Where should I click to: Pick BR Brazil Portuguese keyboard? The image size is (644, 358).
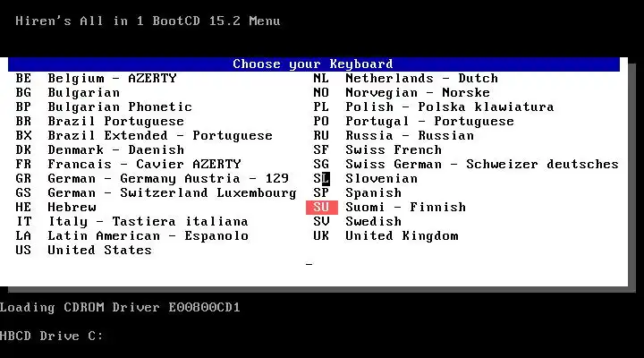[x=100, y=121]
